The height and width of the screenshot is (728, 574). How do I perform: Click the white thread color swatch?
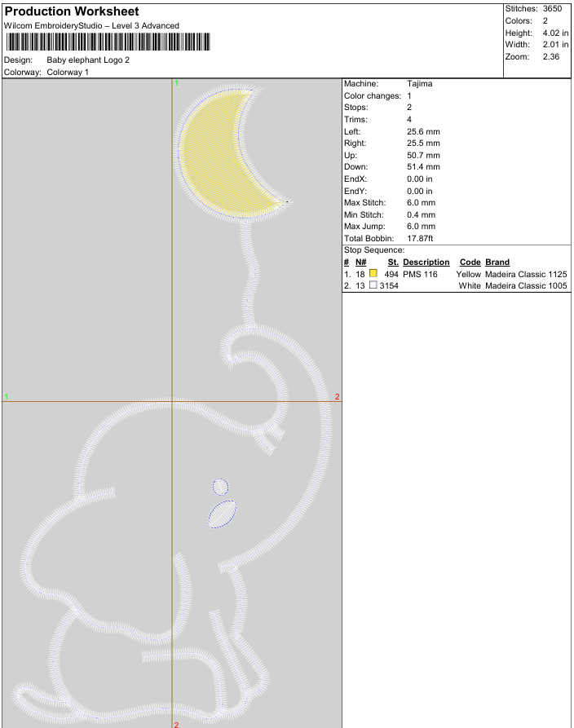pos(373,286)
